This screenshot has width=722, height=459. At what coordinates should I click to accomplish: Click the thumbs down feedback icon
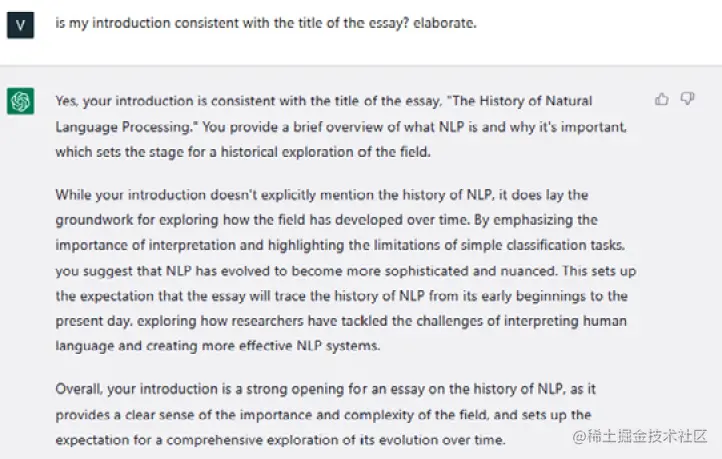pos(687,99)
